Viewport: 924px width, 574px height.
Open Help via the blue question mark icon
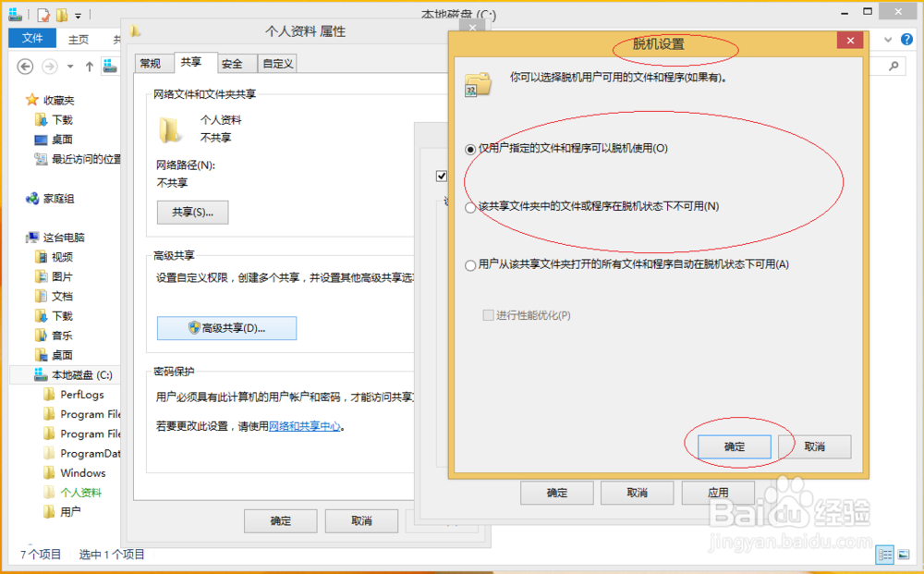(x=906, y=39)
